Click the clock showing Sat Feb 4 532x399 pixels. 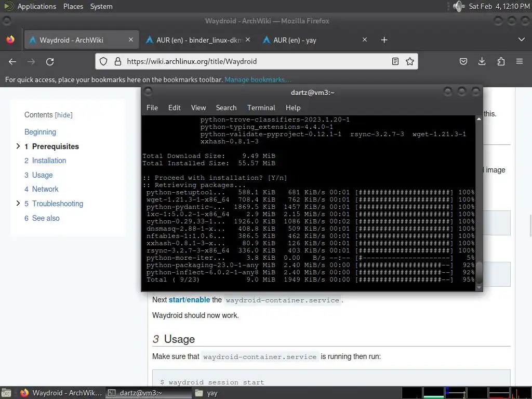(499, 6)
